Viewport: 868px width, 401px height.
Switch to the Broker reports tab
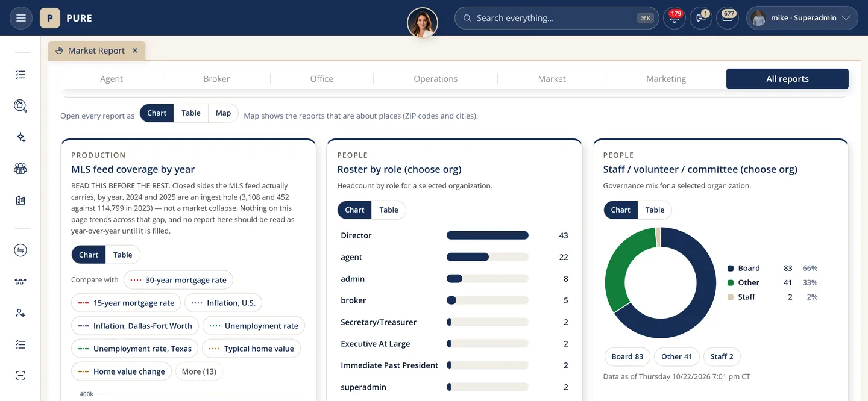coord(216,79)
